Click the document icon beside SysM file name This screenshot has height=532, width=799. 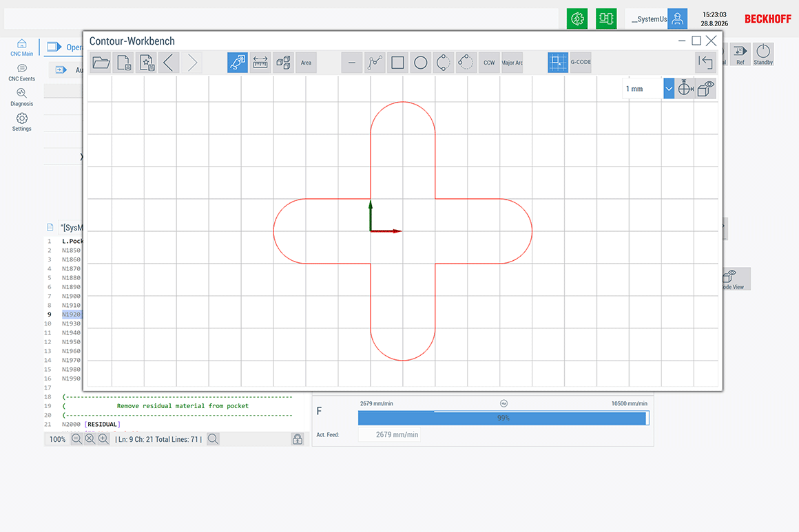(50, 227)
